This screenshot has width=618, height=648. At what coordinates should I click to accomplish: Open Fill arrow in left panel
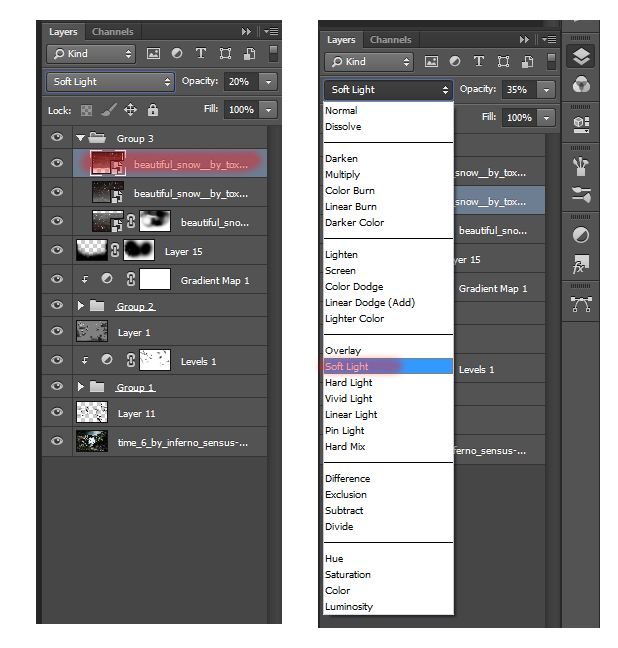(x=268, y=110)
